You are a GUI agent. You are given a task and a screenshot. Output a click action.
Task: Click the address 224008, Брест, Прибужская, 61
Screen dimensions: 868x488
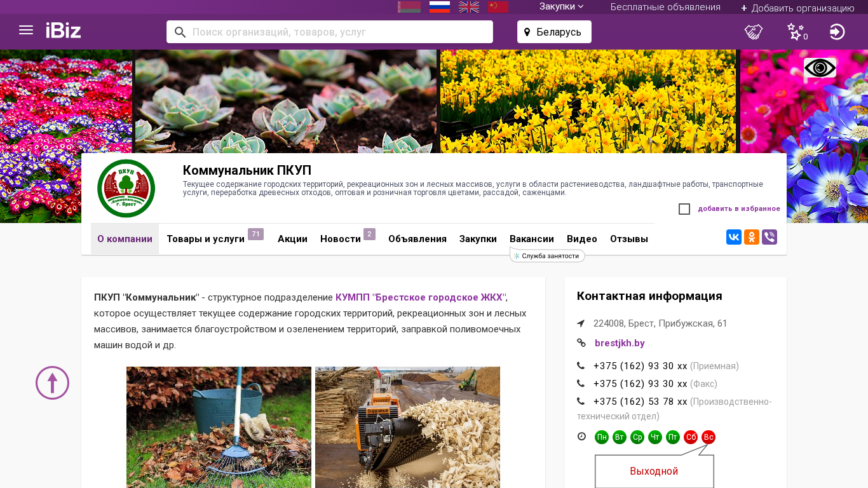(660, 323)
